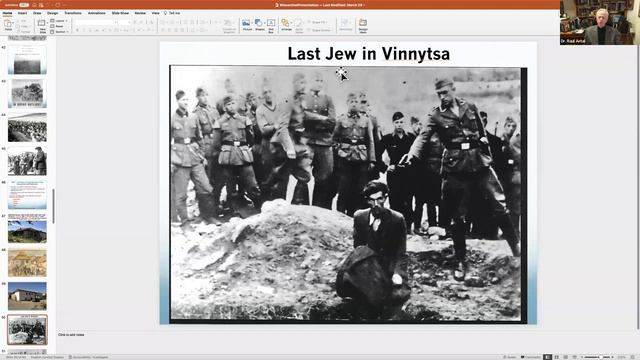Click the Fit slide to window icon
Image resolution: width=640 pixels, height=360 pixels.
click(x=633, y=357)
